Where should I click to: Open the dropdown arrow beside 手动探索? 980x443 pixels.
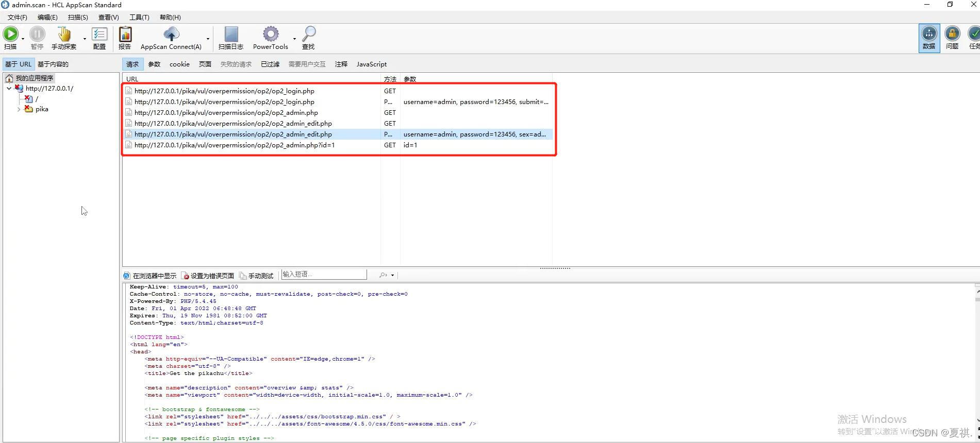(85, 39)
